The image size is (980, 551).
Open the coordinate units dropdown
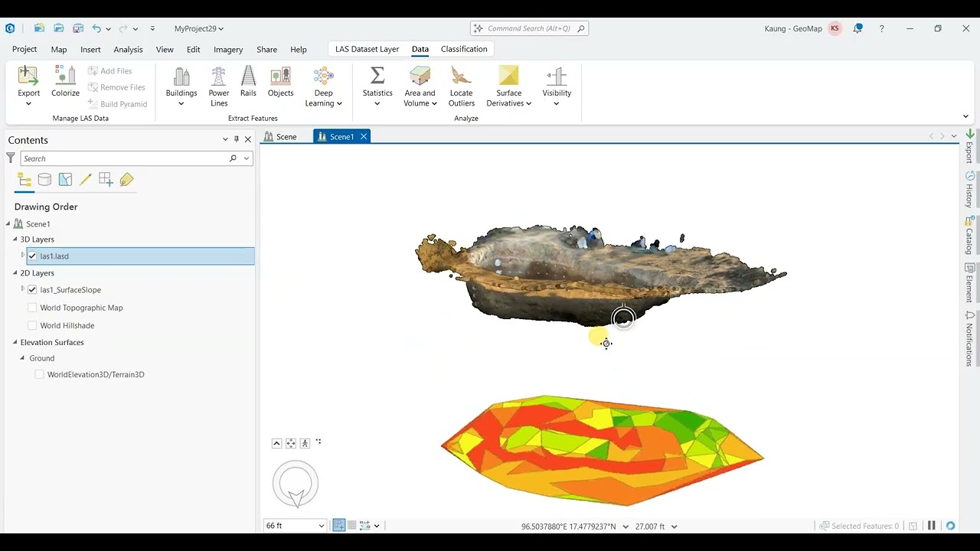[x=626, y=527]
